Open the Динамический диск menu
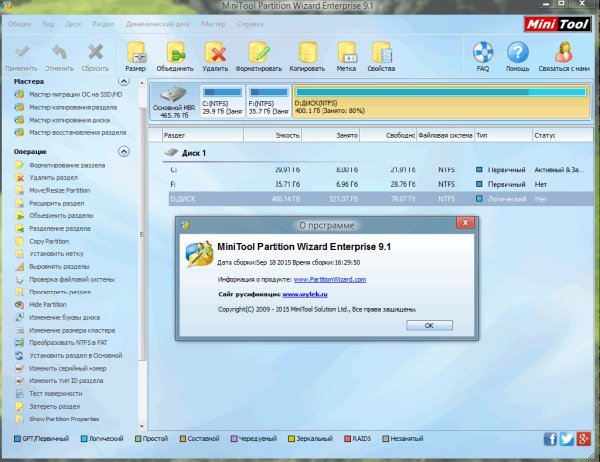The height and width of the screenshot is (462, 600). point(158,24)
